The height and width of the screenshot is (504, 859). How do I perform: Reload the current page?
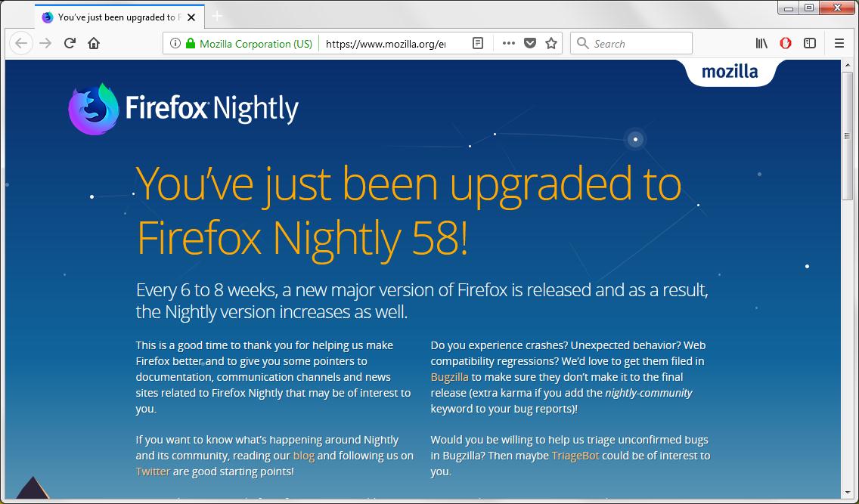pyautogui.click(x=69, y=43)
